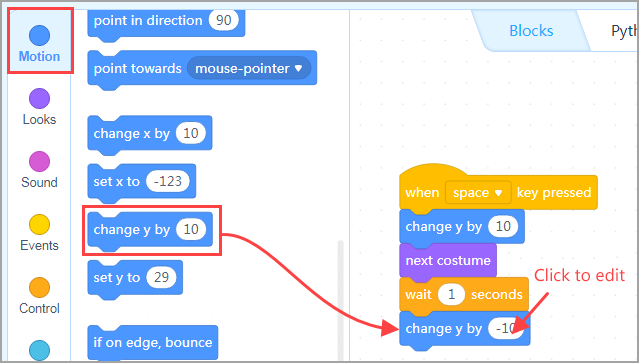This screenshot has width=639, height=363.
Task: Open the Events category yellow icon
Action: 40,224
